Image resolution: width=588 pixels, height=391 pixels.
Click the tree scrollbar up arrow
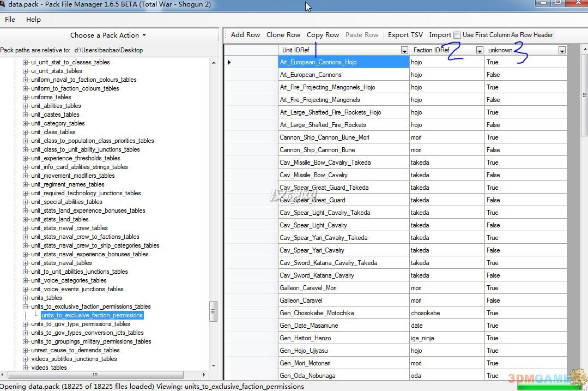214,62
